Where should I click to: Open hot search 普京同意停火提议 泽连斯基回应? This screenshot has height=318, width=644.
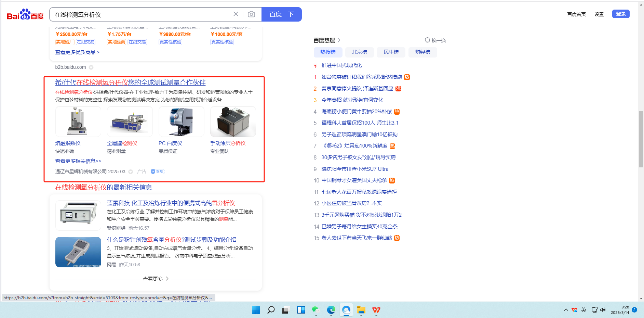pos(357,89)
